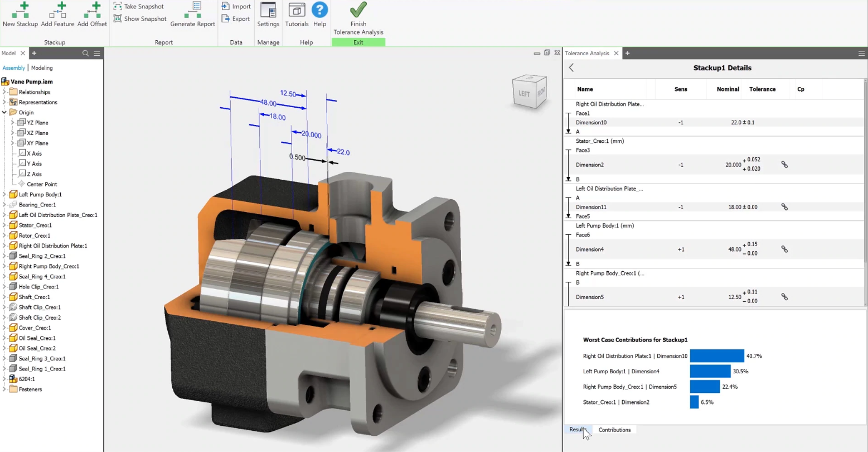This screenshot has height=452, width=868.
Task: Click the 48.00 dimension in the viewport
Action: point(268,103)
